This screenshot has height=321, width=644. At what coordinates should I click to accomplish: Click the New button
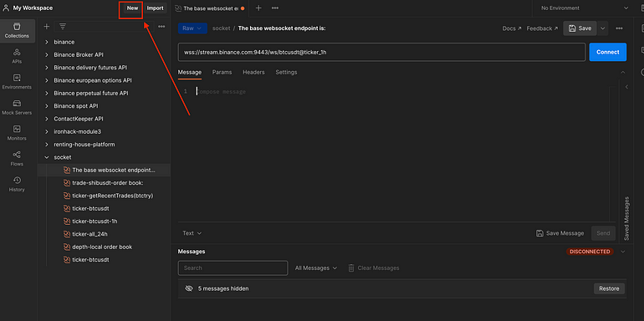pos(132,8)
